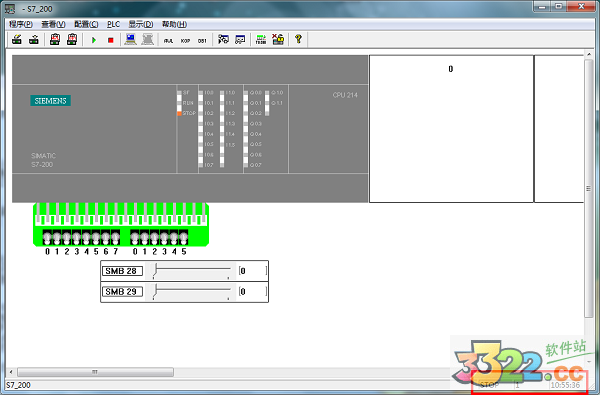This screenshot has height=395, width=600.
Task: Click the first toolbar icon with pencil
Action: (17, 39)
